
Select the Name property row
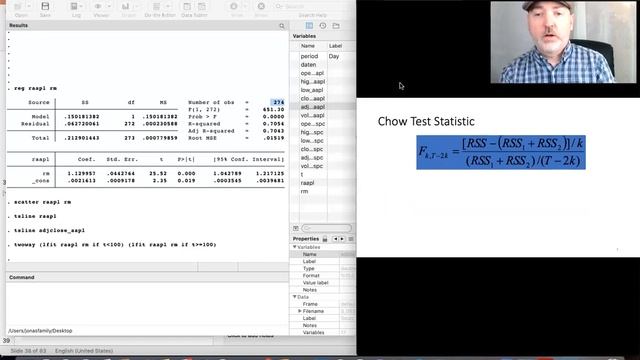(322, 254)
